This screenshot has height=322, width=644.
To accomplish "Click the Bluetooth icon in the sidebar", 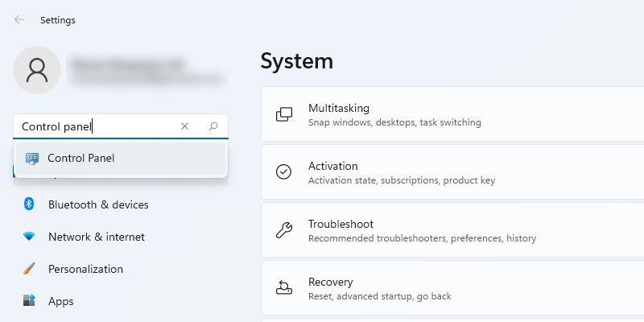I will coord(29,204).
